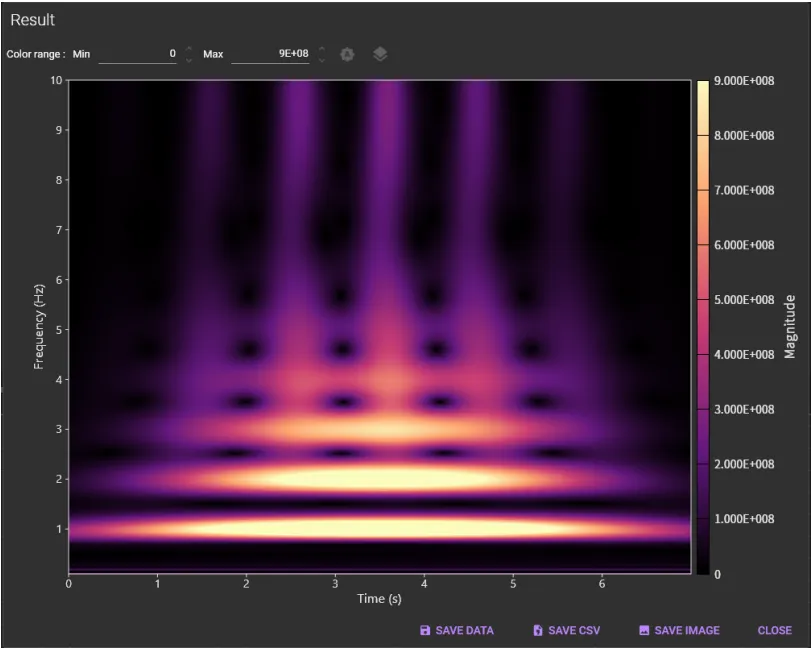Click the layers stack icon
The width and height of the screenshot is (811, 650).
tap(380, 54)
